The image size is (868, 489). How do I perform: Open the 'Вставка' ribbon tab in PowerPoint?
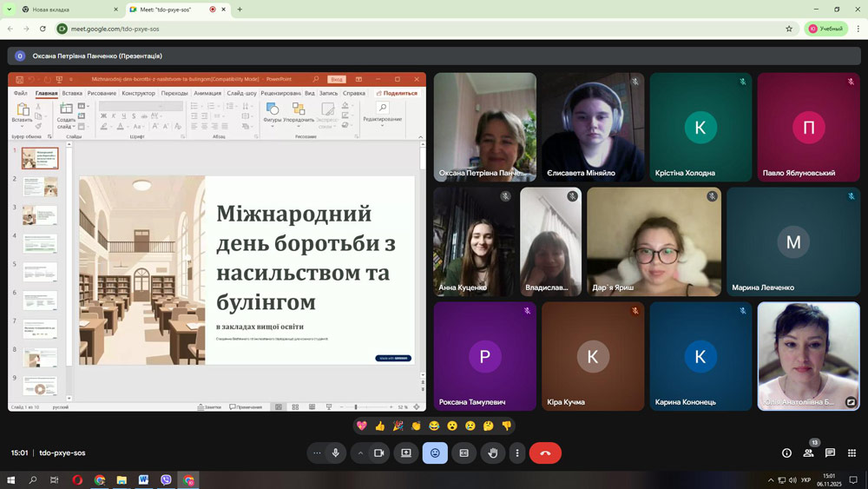coord(72,93)
